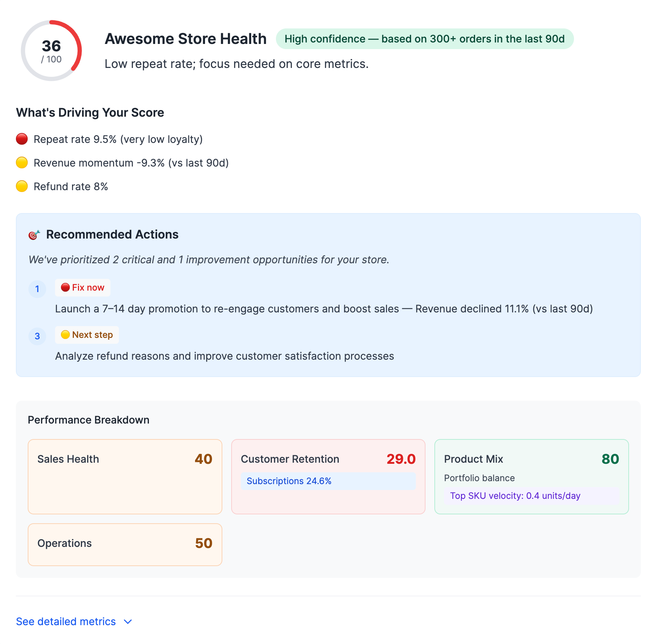Click the Subscriptions 24.6% tag

point(328,481)
